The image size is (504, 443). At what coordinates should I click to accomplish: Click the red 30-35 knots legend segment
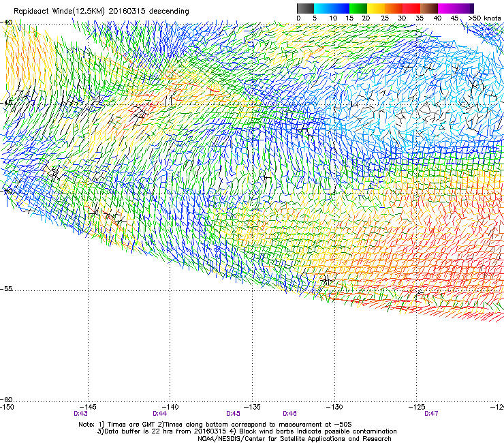point(411,8)
